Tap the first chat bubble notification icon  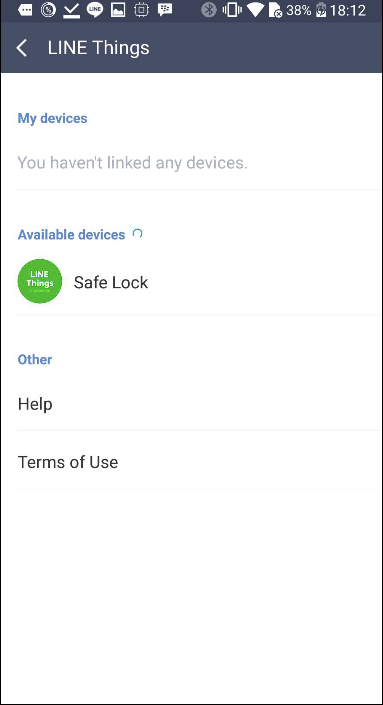25,10
